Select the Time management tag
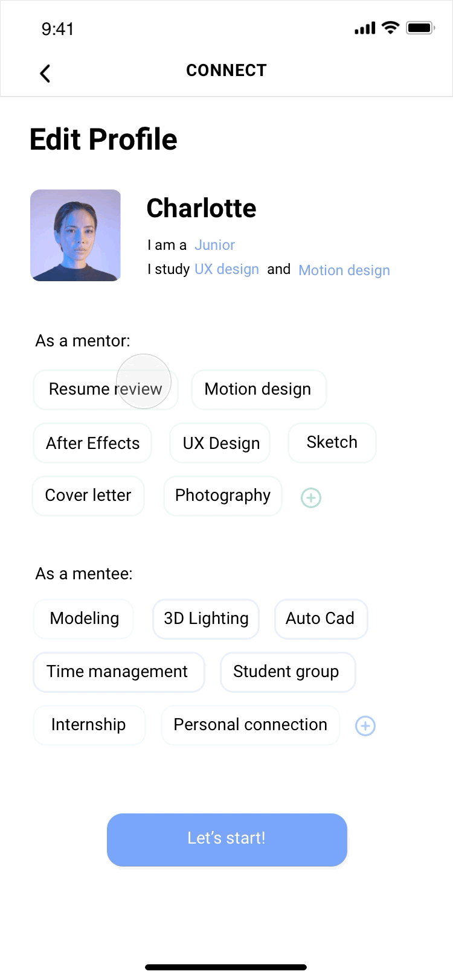 point(118,672)
